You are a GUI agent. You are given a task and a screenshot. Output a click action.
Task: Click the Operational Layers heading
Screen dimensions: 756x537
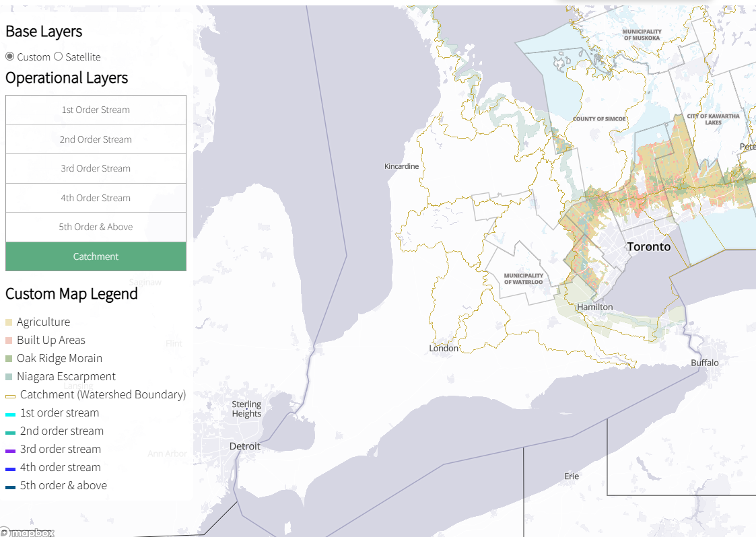[67, 77]
